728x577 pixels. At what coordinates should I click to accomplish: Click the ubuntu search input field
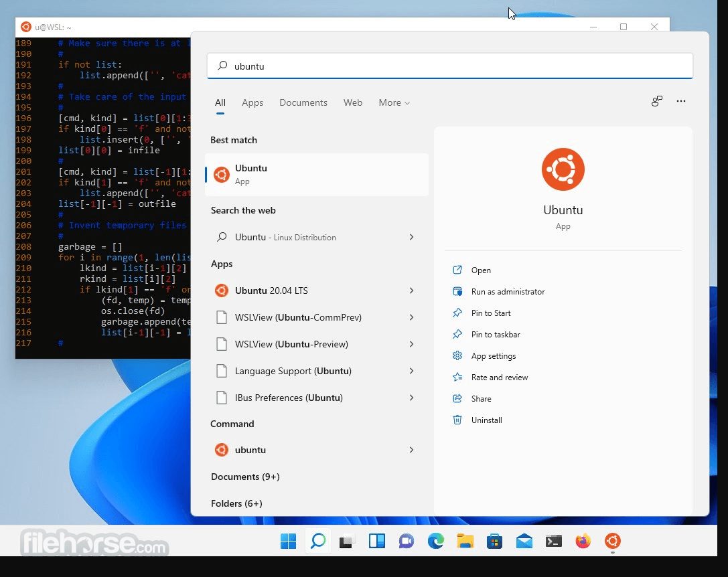tap(450, 66)
